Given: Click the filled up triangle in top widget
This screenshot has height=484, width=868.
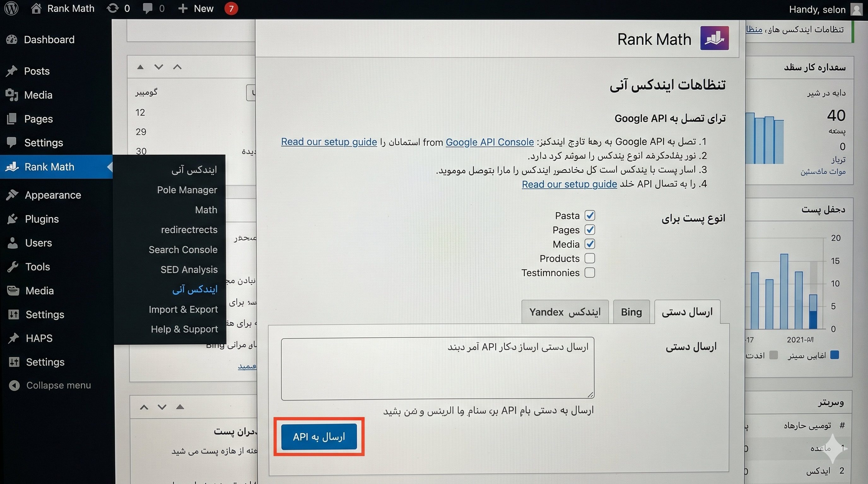Looking at the screenshot, I should [140, 67].
